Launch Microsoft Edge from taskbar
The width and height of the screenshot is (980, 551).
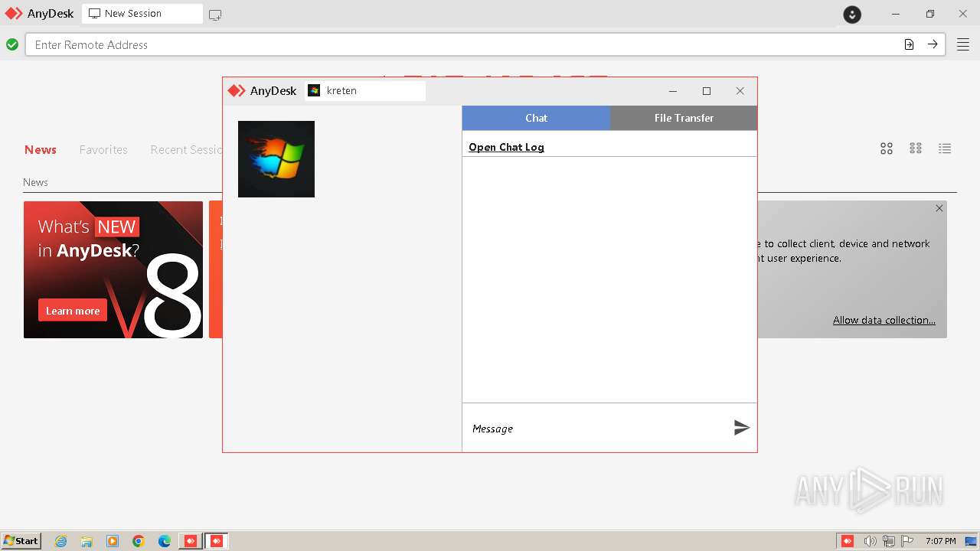165,541
